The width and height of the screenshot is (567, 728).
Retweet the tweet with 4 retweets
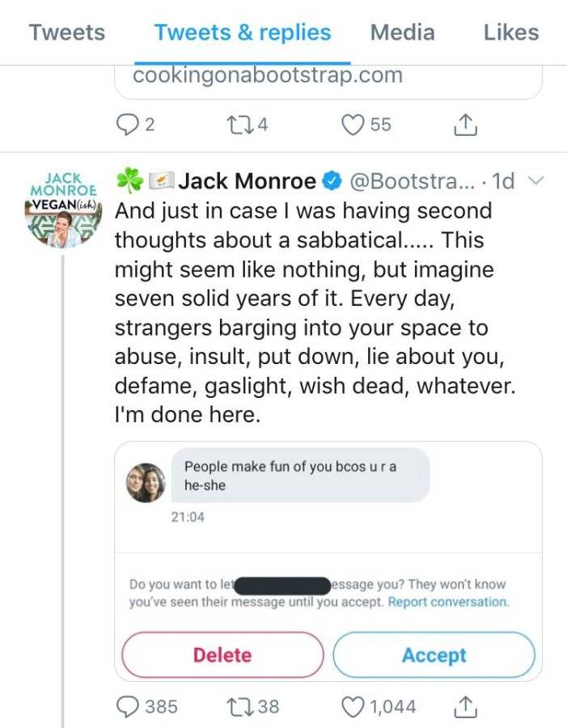click(x=239, y=125)
